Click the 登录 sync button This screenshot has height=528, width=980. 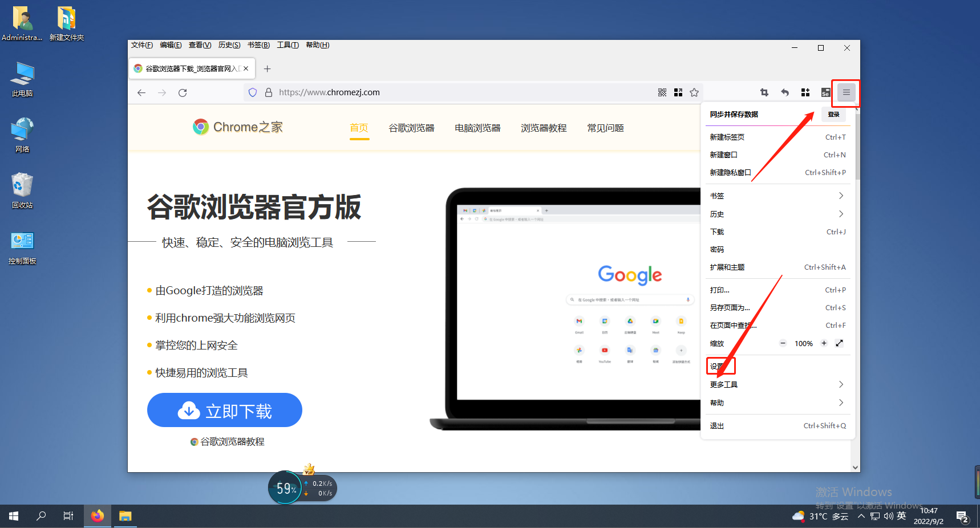click(833, 114)
